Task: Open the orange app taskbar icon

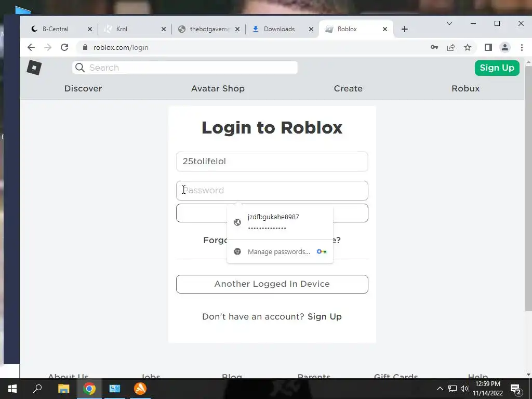Action: (140, 389)
